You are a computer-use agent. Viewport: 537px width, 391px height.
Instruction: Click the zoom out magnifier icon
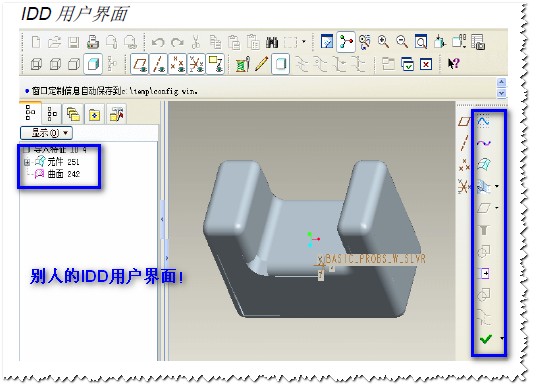coord(402,42)
